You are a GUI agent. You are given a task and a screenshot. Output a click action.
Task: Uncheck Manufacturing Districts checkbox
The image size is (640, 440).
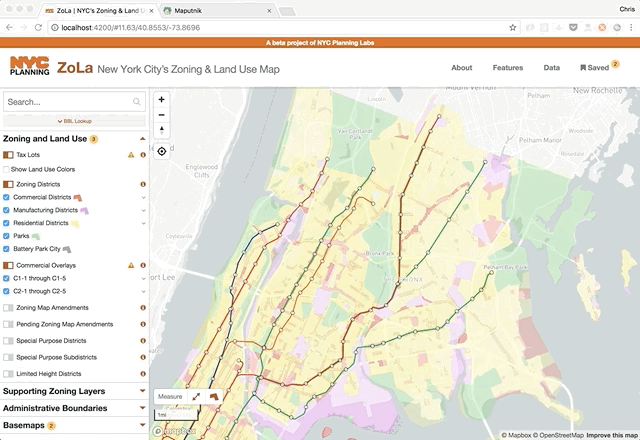tap(6, 210)
